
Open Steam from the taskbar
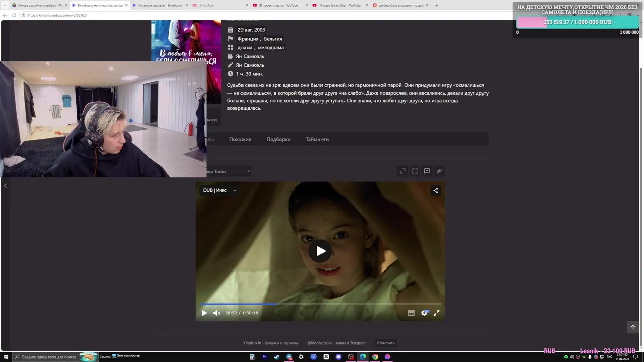pos(276,357)
